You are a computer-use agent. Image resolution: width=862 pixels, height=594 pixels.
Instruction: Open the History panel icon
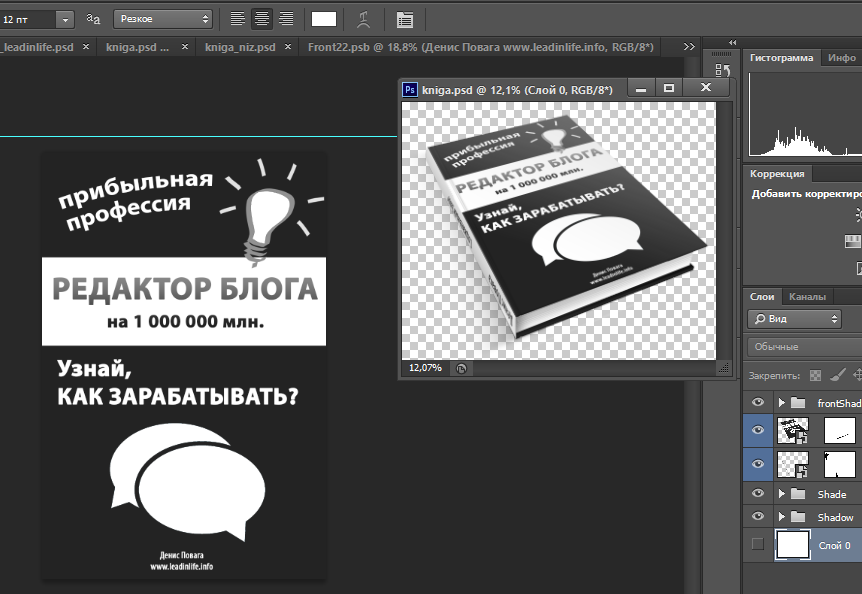click(724, 69)
